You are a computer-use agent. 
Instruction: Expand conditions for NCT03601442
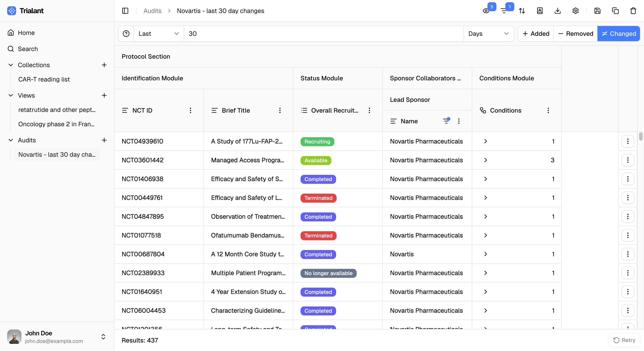click(x=485, y=160)
